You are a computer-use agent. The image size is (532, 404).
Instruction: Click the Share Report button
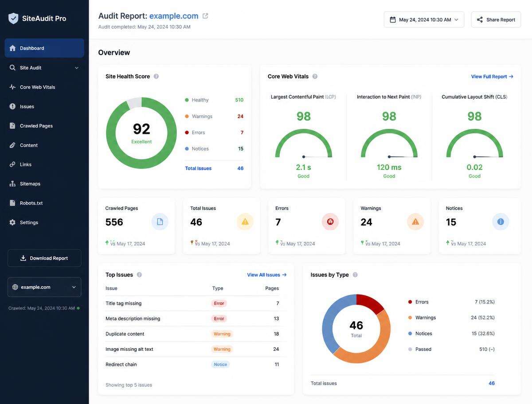point(496,19)
